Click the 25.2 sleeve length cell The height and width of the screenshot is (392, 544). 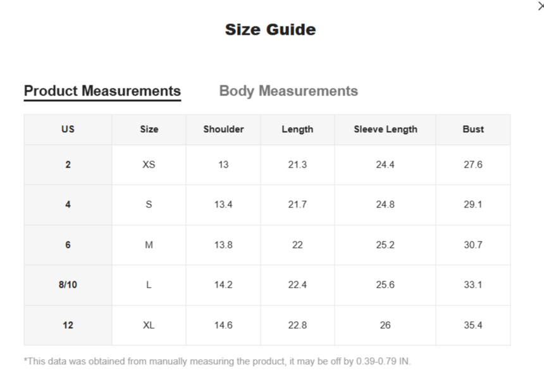(385, 245)
